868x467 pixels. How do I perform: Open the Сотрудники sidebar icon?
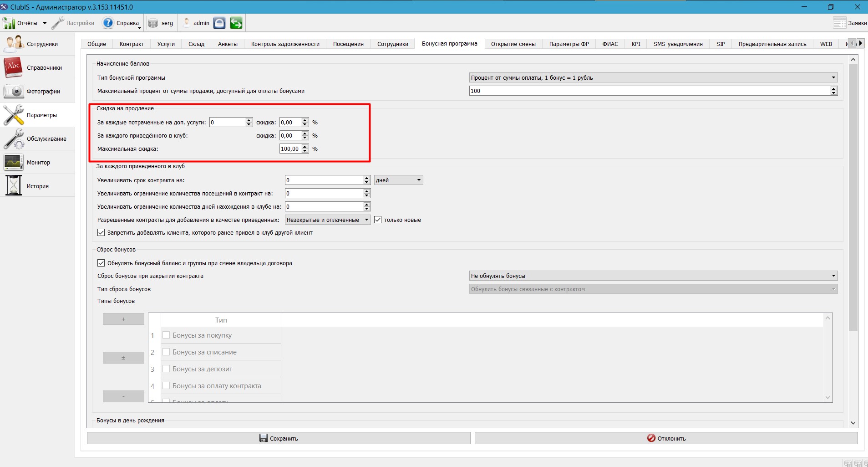14,44
